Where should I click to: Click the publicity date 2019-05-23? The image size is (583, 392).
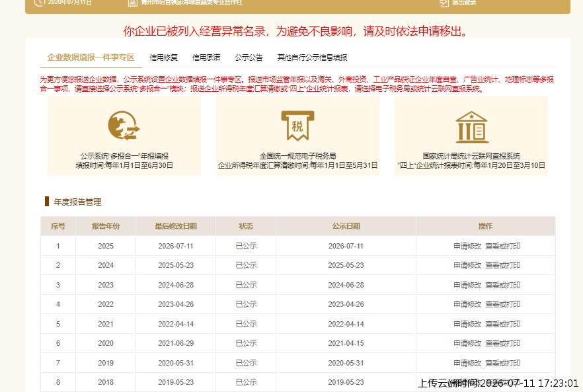346,382
